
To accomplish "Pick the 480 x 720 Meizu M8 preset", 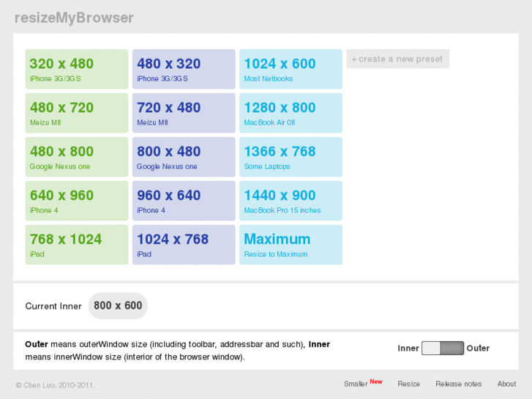I will coord(77,113).
